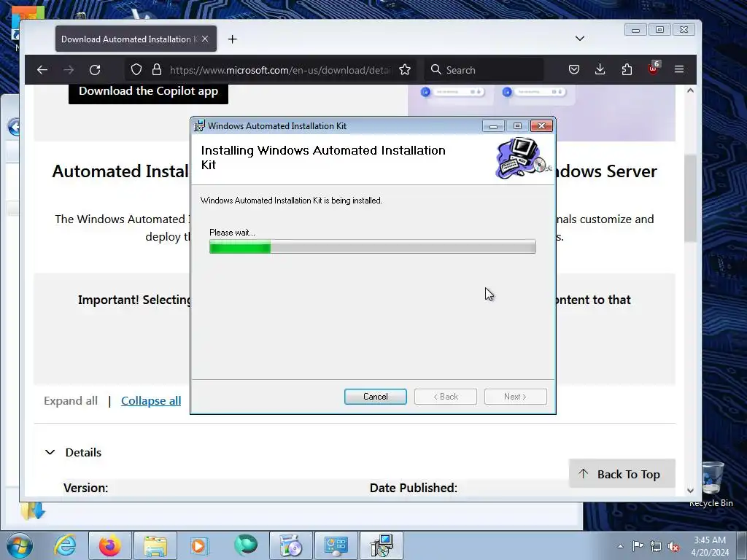Cancel the Windows AIK installation
747x560 pixels.
(376, 397)
